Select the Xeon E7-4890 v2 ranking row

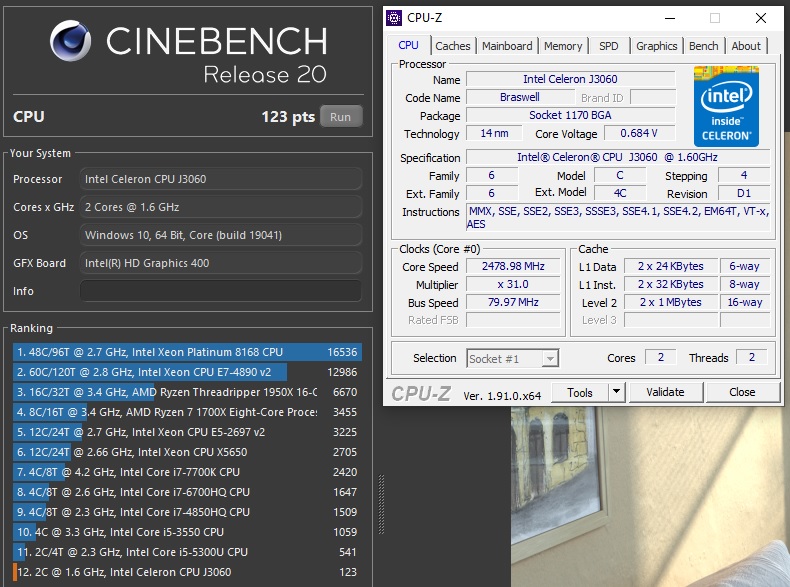(187, 372)
